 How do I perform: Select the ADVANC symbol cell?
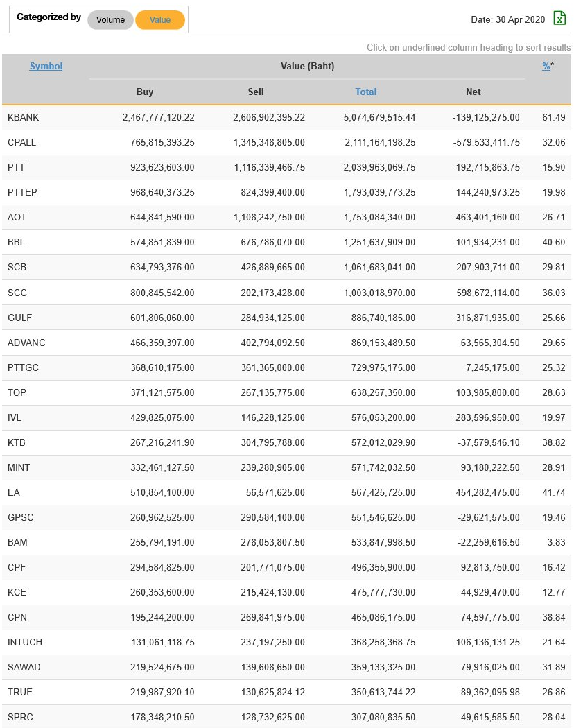[26, 343]
